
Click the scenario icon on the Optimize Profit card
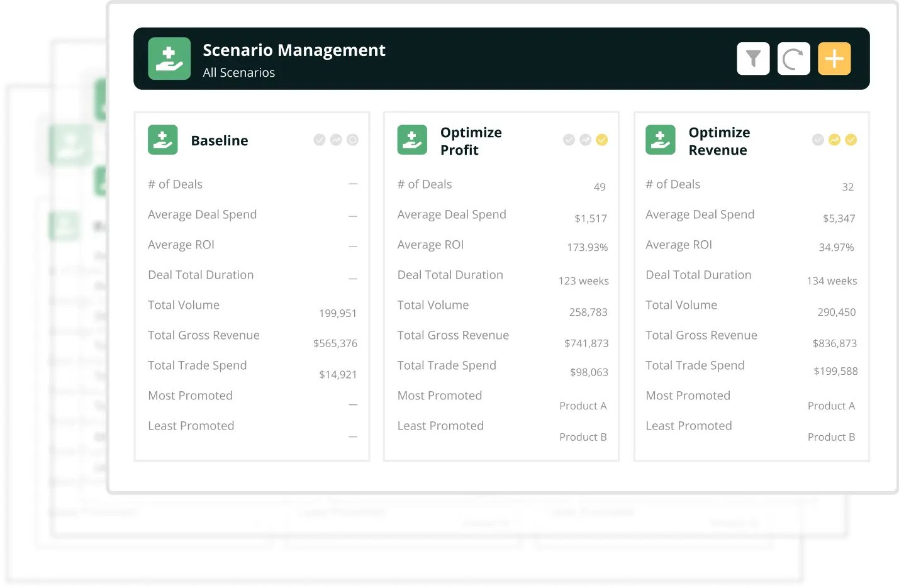(412, 140)
